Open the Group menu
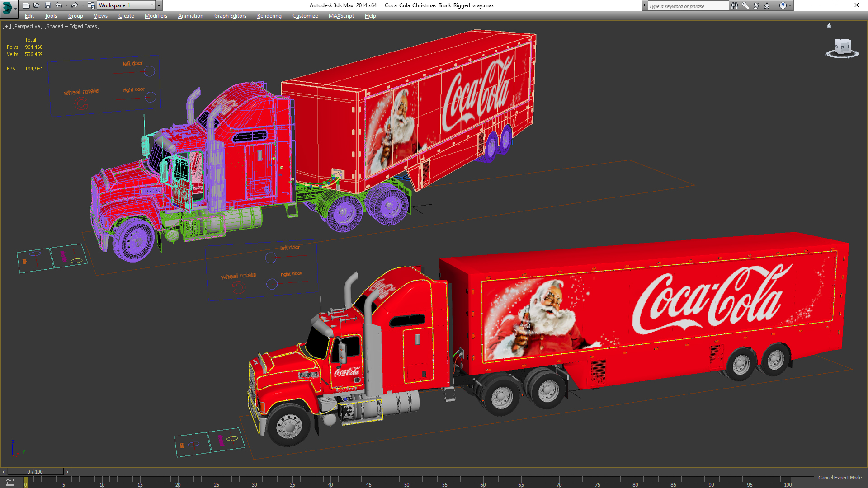This screenshot has height=488, width=868. (x=75, y=16)
